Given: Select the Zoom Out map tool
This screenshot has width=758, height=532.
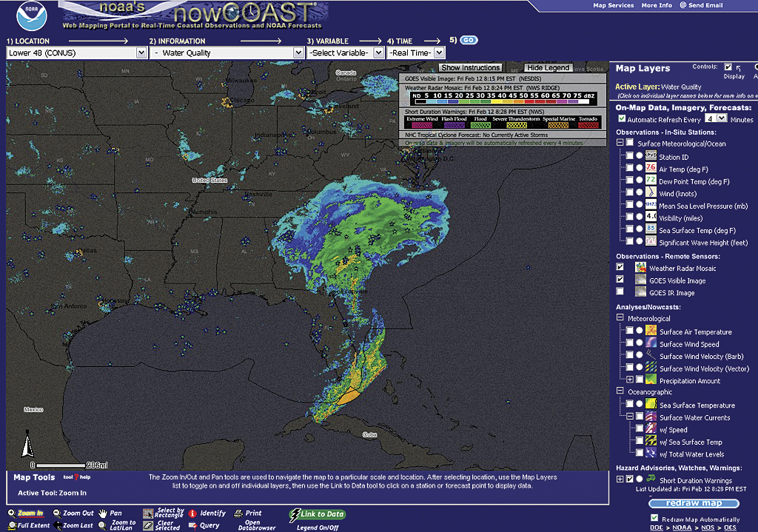Looking at the screenshot, I should tap(73, 514).
